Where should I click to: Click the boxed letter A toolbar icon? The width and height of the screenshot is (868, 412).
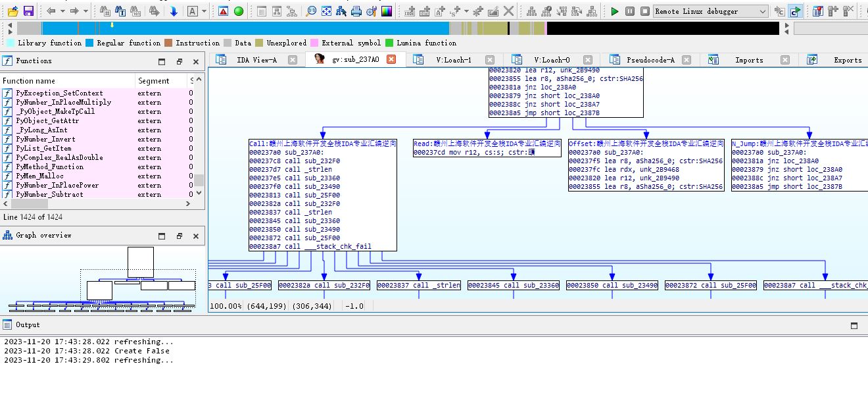click(193, 11)
